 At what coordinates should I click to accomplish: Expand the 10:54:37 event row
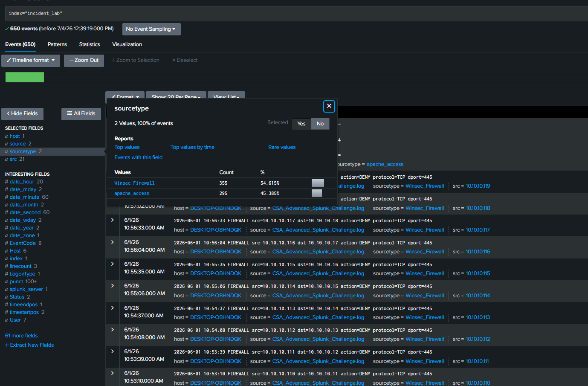[113, 308]
